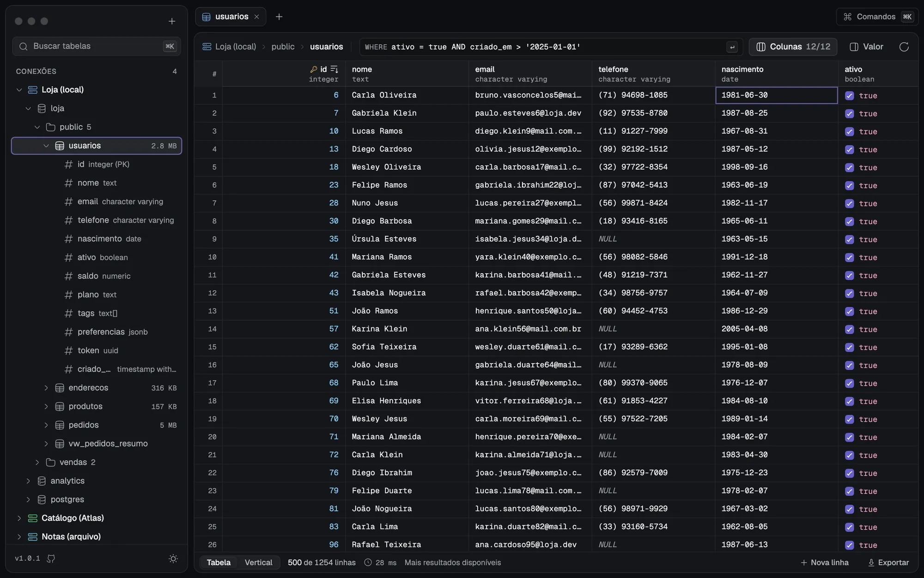Expand the enderecos table

(x=46, y=388)
